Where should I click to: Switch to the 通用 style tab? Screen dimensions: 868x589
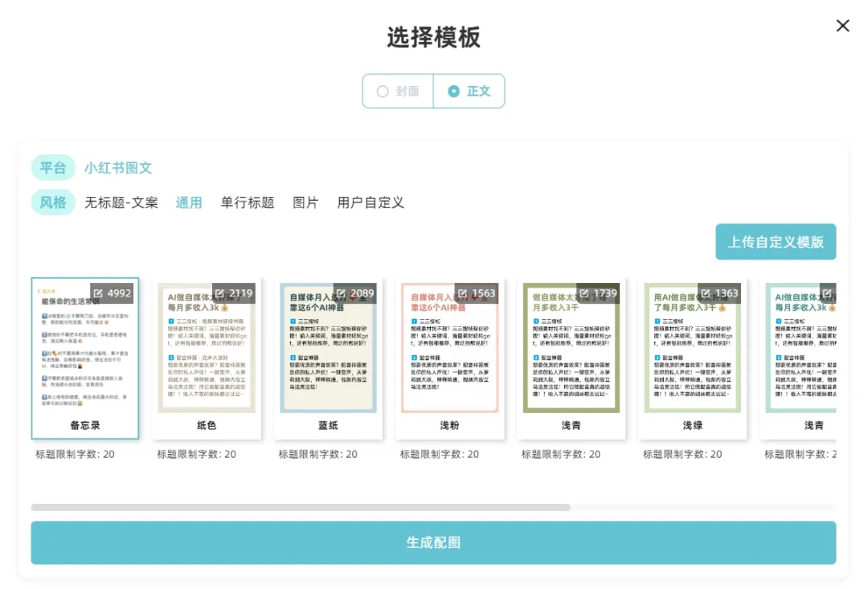189,202
